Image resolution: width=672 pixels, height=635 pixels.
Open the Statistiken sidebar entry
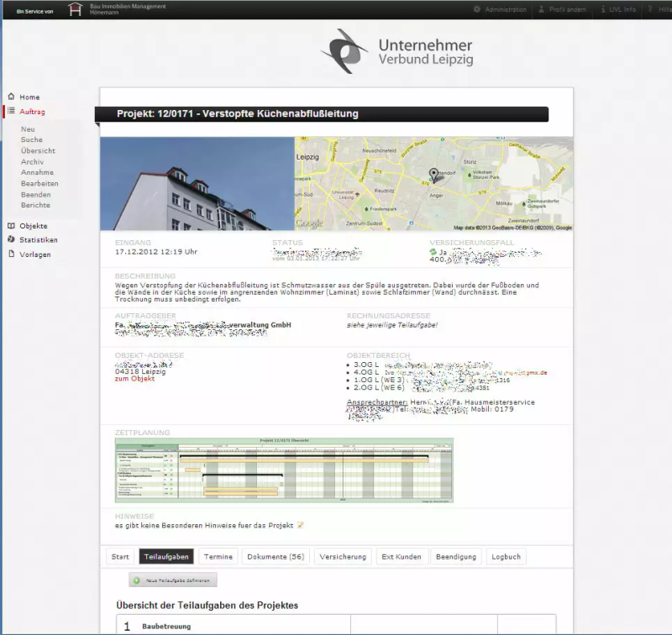click(39, 240)
